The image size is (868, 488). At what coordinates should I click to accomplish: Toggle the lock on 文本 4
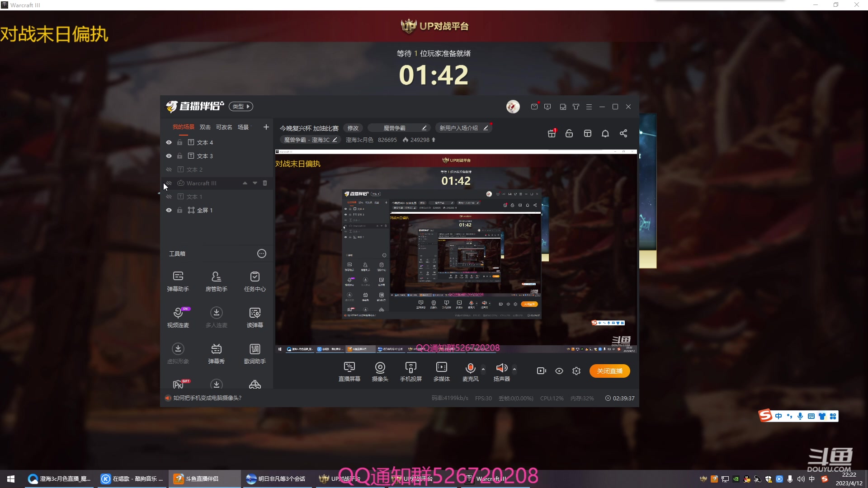point(179,142)
